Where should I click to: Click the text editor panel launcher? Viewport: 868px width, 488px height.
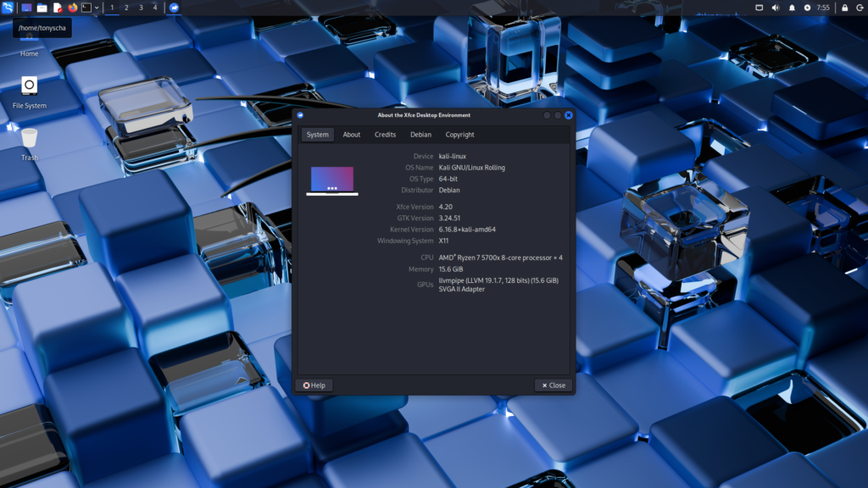[58, 8]
